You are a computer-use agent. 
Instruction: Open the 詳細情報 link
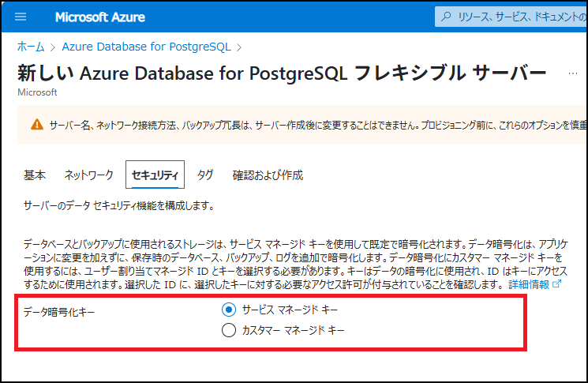click(x=528, y=284)
